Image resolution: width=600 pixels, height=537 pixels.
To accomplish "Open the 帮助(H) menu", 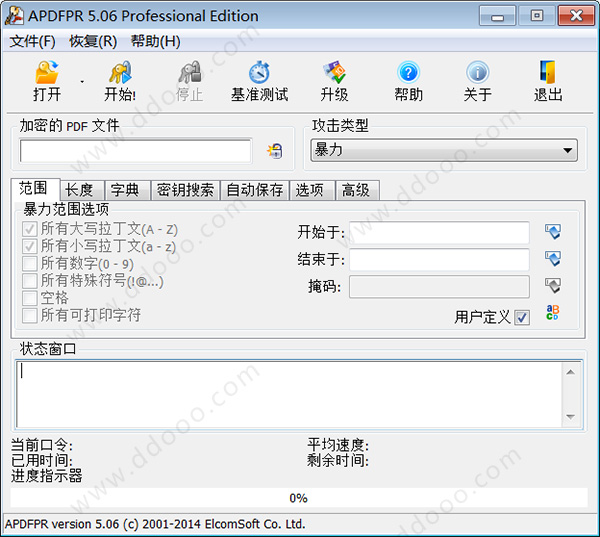I will (x=155, y=41).
